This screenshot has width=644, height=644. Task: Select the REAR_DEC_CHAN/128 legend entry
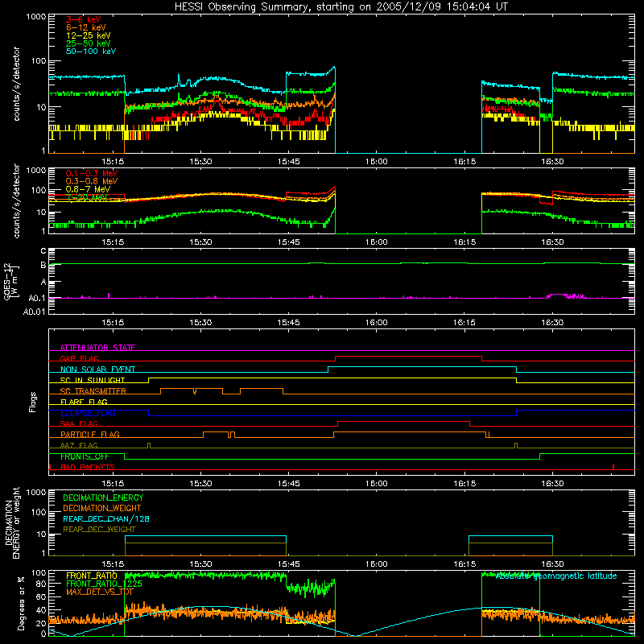point(106,519)
